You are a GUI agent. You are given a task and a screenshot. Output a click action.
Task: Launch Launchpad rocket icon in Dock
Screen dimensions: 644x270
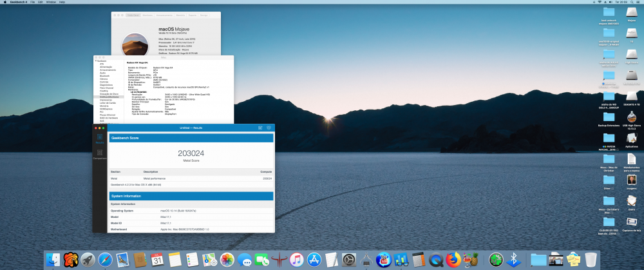pyautogui.click(x=88, y=260)
